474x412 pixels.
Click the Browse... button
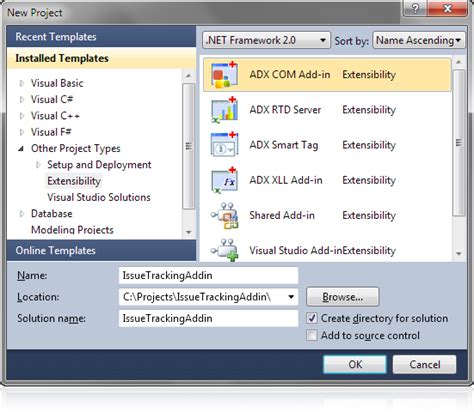343,297
